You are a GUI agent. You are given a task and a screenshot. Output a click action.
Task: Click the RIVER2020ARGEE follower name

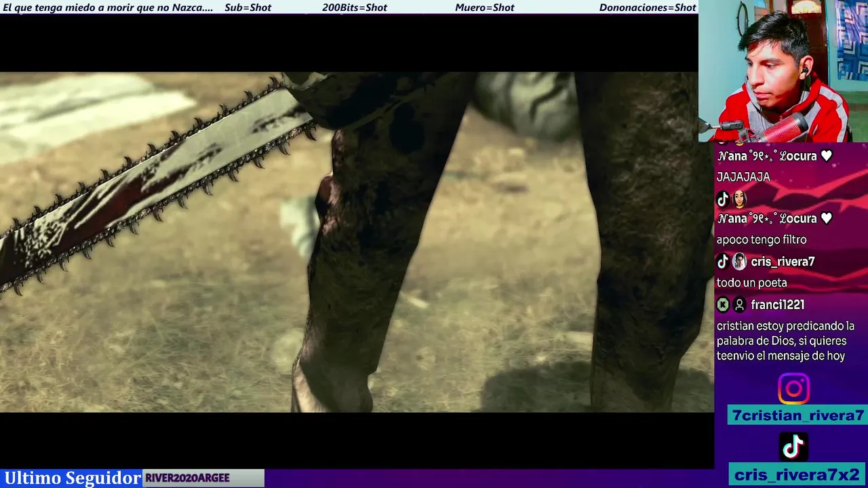point(187,478)
